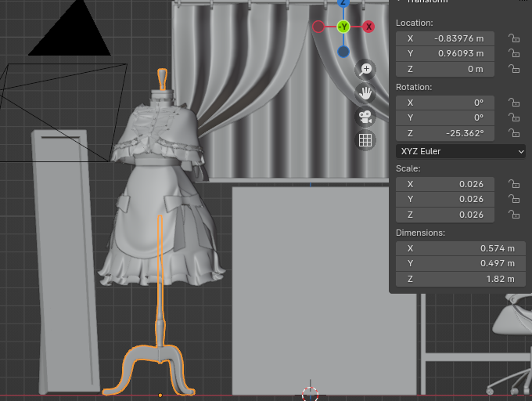Click the Location X field -0.83976 m
The height and width of the screenshot is (401, 532).
445,38
